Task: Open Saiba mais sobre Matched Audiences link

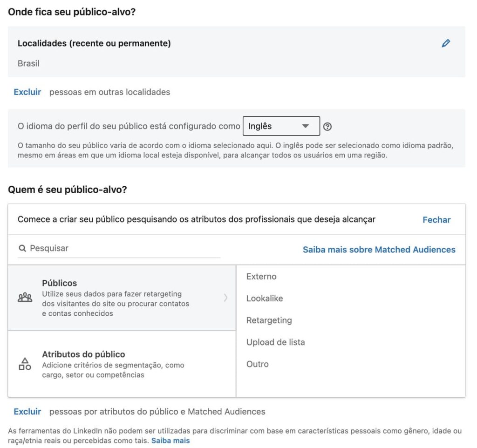Action: [379, 250]
